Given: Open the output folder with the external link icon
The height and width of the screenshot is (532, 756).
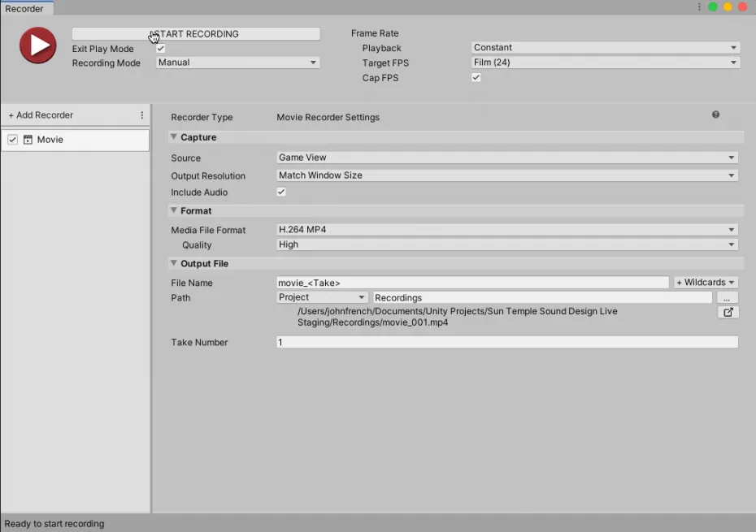Looking at the screenshot, I should [728, 312].
